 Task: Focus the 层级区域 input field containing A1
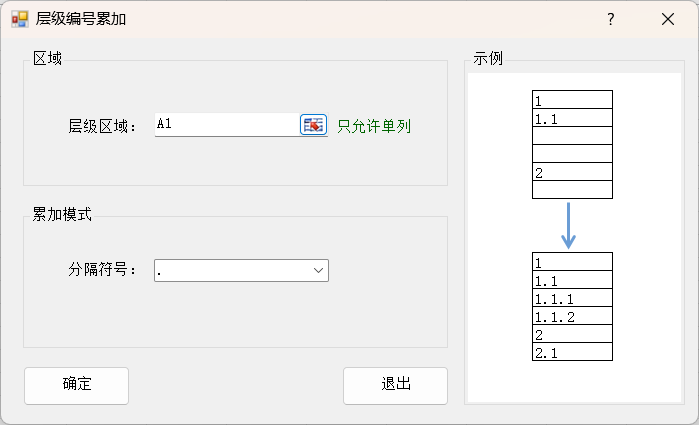pyautogui.click(x=227, y=125)
